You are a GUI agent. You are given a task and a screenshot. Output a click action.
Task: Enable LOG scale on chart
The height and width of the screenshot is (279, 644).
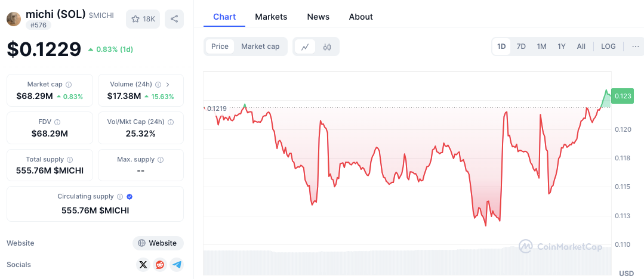click(608, 46)
